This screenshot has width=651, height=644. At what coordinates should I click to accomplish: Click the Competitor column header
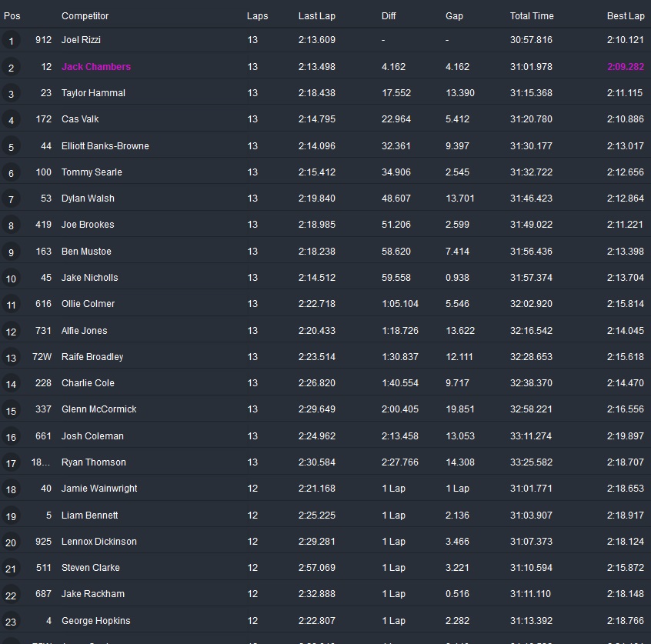tap(85, 16)
